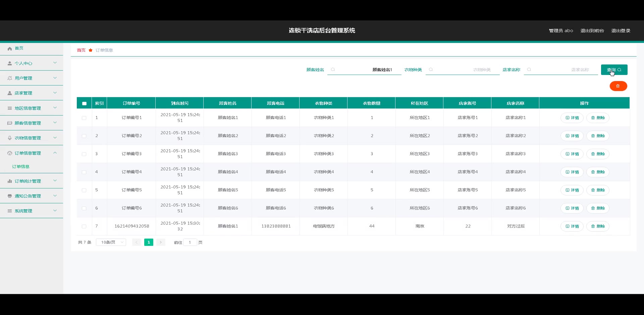Image resolution: width=644 pixels, height=315 pixels.
Task: Check the row for 订单编号6
Action: [84, 209]
